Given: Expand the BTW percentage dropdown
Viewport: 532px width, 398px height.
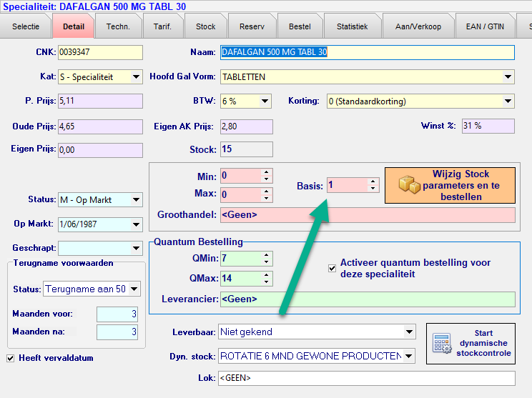Looking at the screenshot, I should click(x=265, y=101).
